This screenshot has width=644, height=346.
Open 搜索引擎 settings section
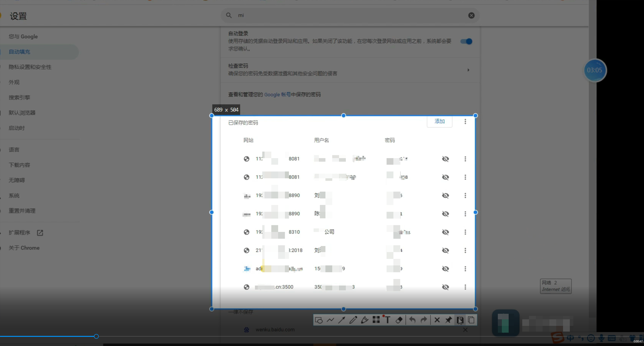point(19,98)
